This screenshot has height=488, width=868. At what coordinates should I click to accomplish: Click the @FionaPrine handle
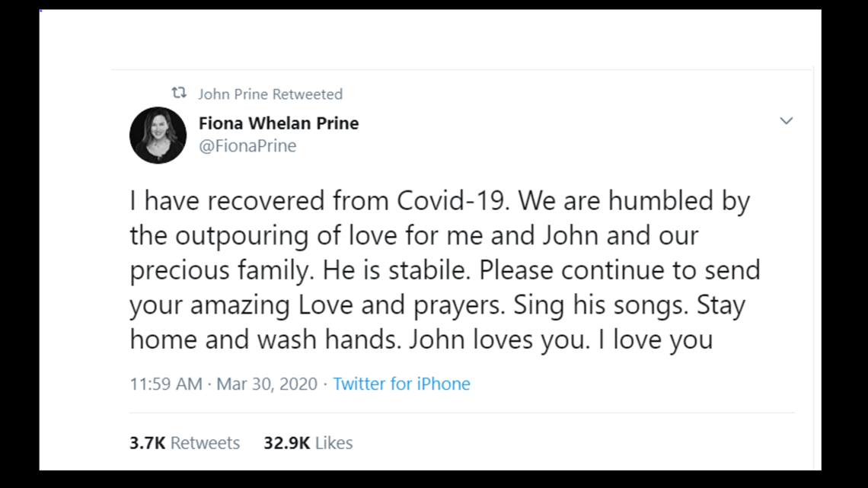coord(247,146)
